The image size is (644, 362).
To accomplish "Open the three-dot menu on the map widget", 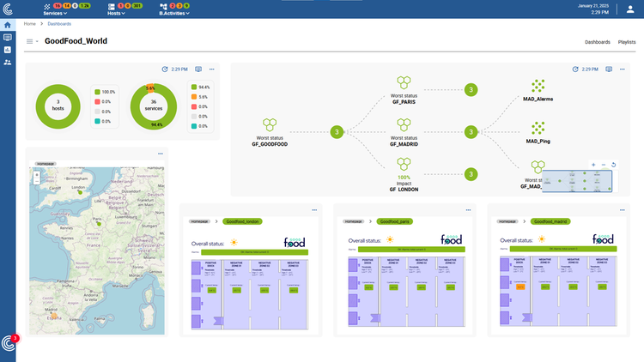I will pyautogui.click(x=161, y=154).
